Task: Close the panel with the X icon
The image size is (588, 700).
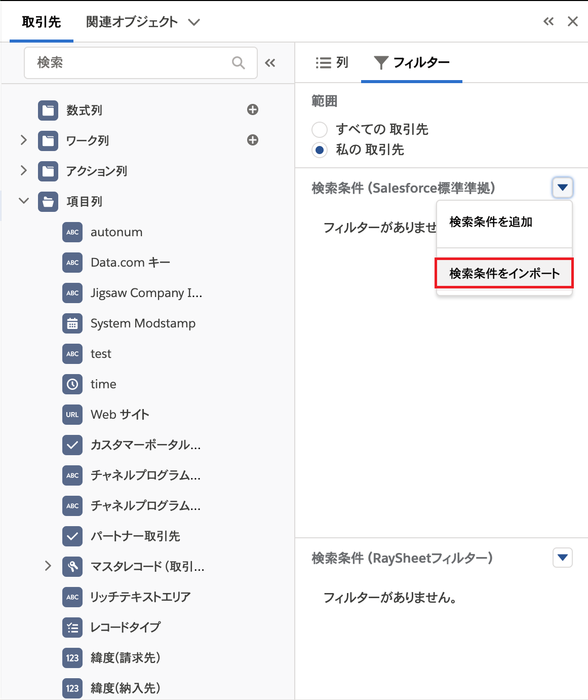Action: click(x=573, y=21)
